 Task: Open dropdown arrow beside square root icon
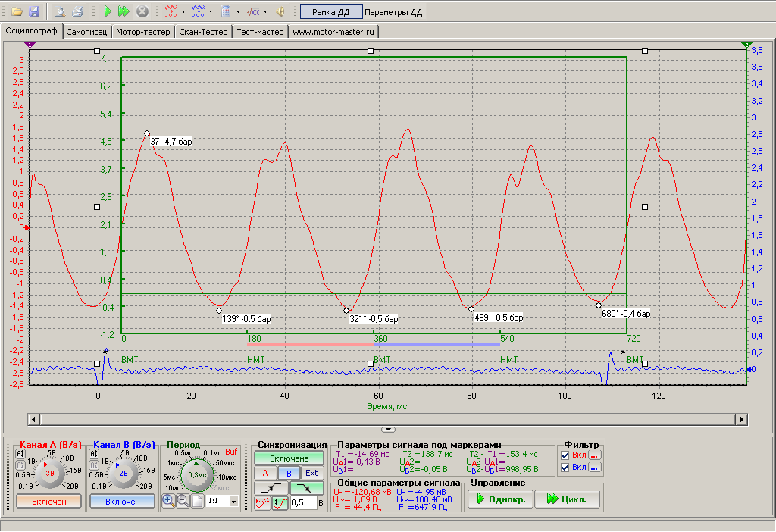(265, 11)
